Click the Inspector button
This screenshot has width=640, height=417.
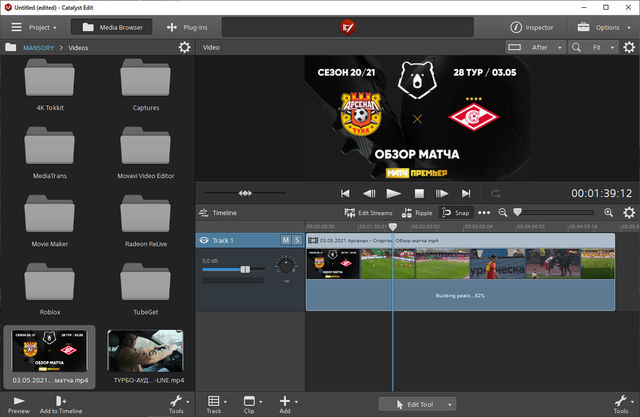[531, 27]
